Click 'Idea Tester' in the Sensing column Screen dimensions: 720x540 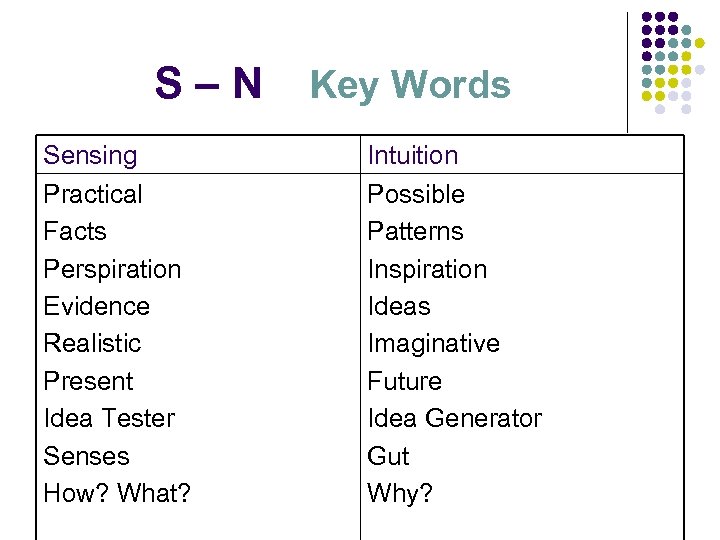[109, 418]
